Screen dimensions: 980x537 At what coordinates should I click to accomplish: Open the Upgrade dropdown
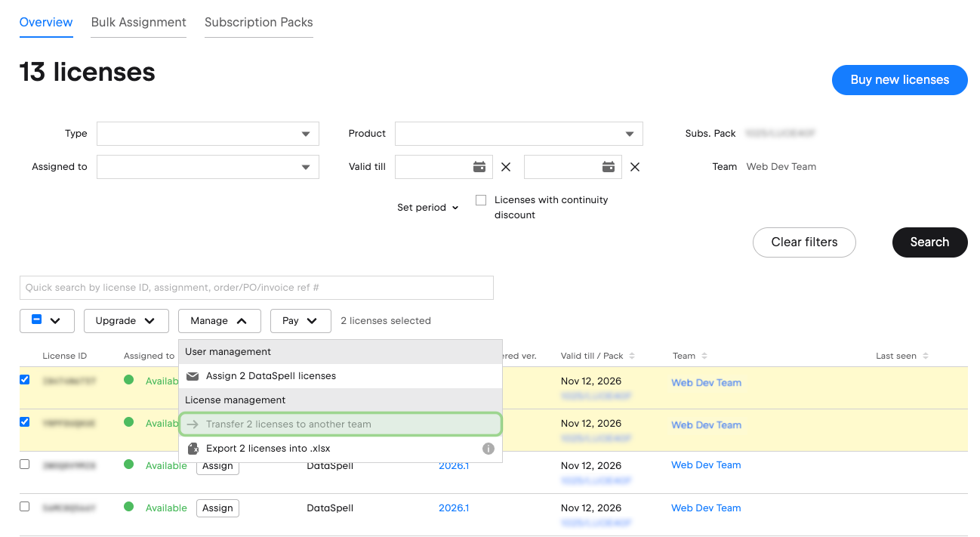pos(125,320)
